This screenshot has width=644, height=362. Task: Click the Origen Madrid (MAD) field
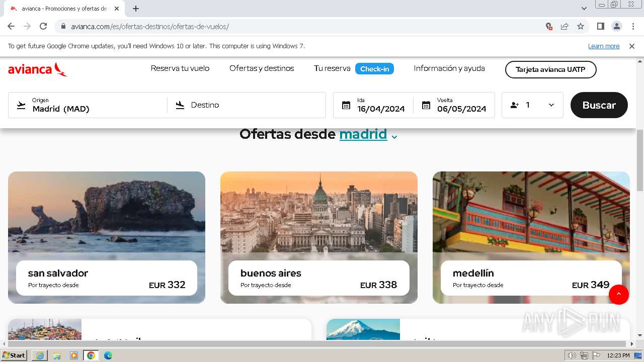[x=88, y=105]
